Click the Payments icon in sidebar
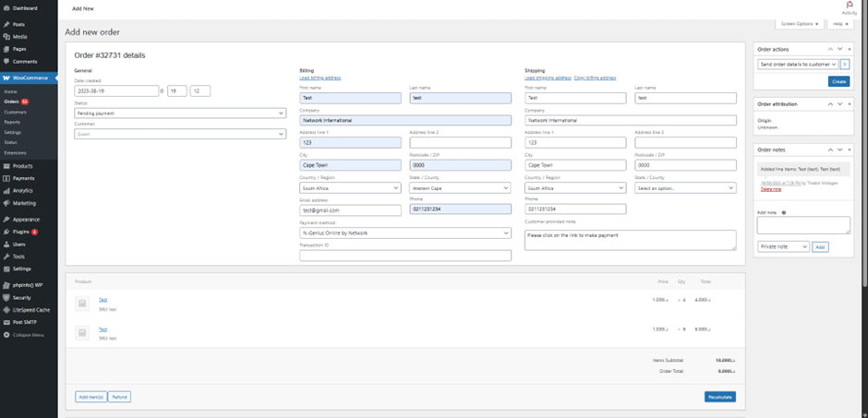Image resolution: width=868 pixels, height=418 pixels. coord(6,179)
